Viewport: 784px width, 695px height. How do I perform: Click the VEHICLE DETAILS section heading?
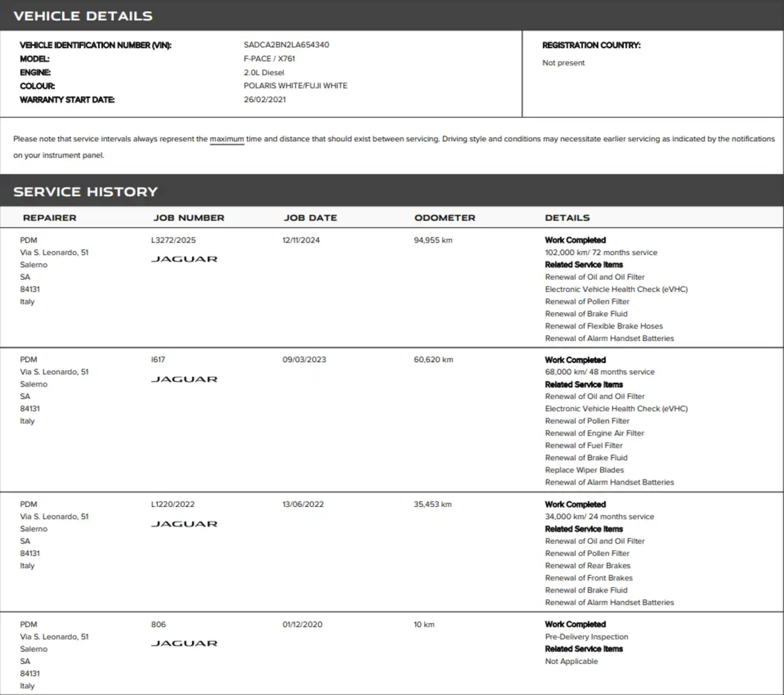[83, 16]
